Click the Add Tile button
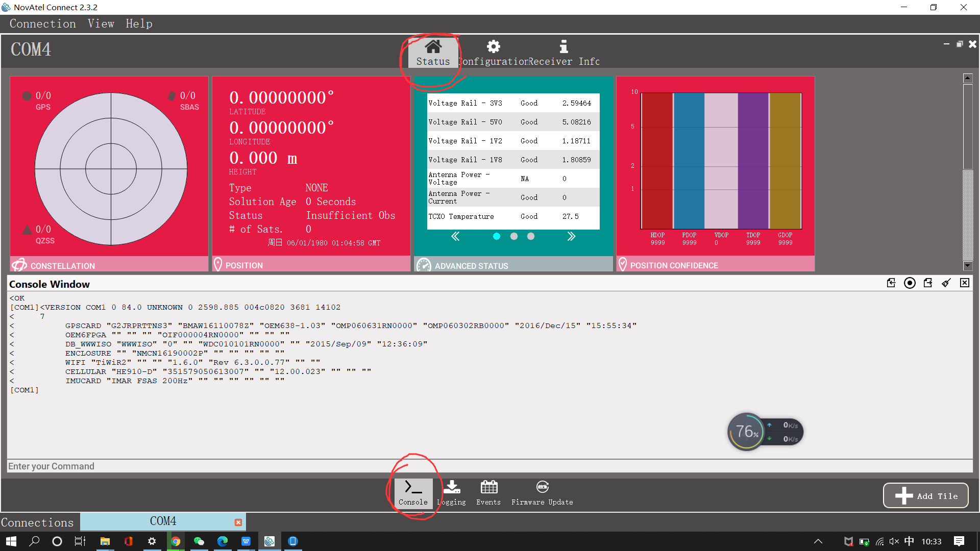Viewport: 980px width, 551px height. tap(925, 495)
